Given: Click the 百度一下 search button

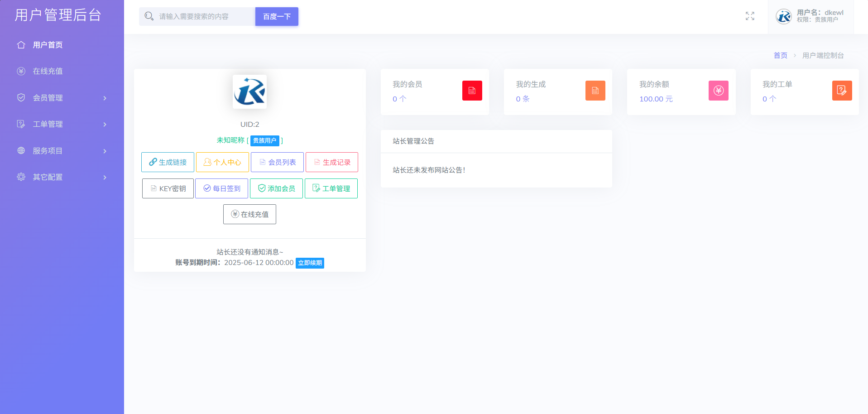Looking at the screenshot, I should click(x=276, y=16).
